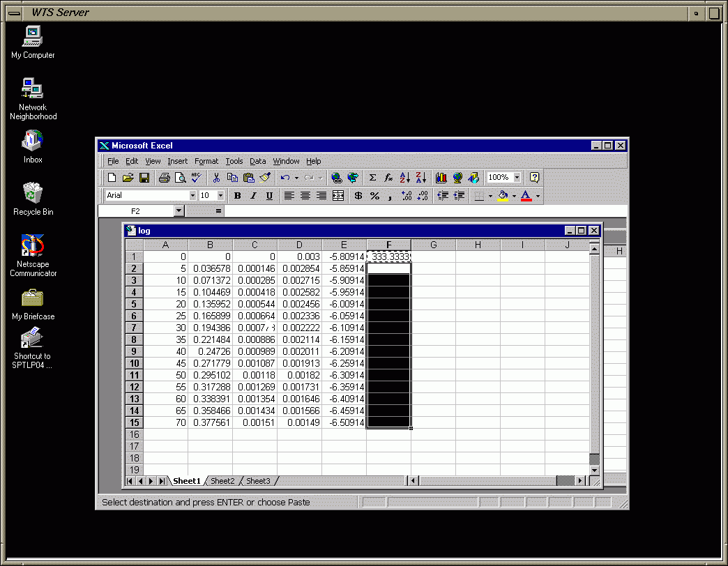Image resolution: width=728 pixels, height=566 pixels.
Task: Launch the Chart Wizard icon
Action: pos(441,178)
